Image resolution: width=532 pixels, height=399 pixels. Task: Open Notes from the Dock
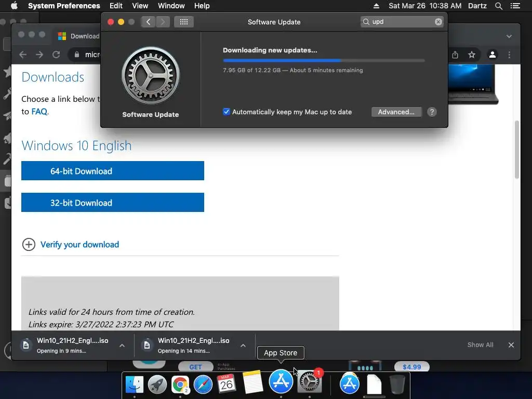(x=252, y=383)
